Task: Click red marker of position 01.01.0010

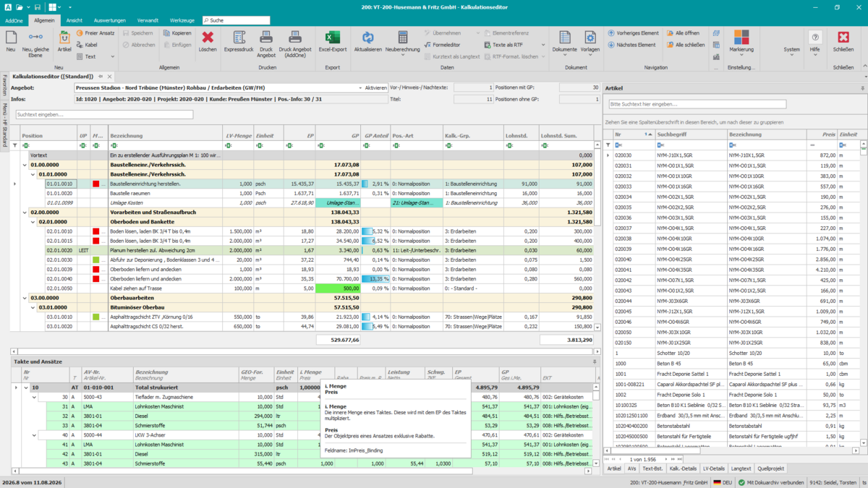Action: [95, 184]
